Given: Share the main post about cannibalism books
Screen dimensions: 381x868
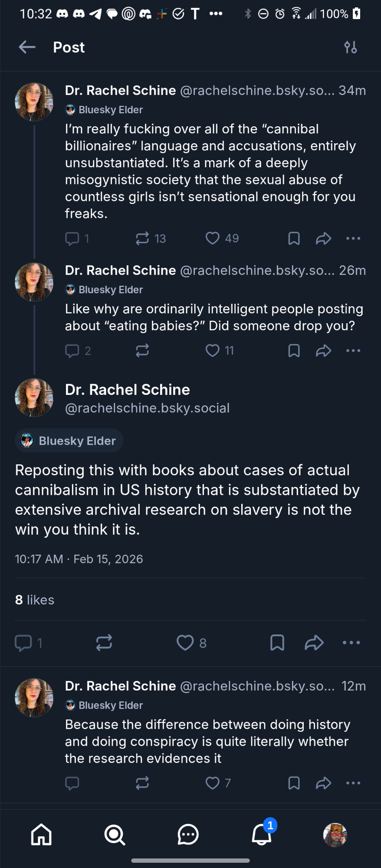Looking at the screenshot, I should [314, 643].
